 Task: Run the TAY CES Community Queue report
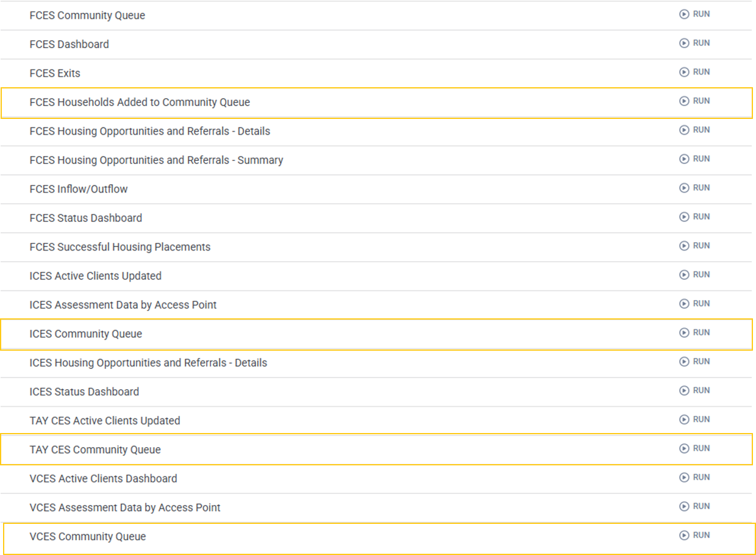click(694, 449)
